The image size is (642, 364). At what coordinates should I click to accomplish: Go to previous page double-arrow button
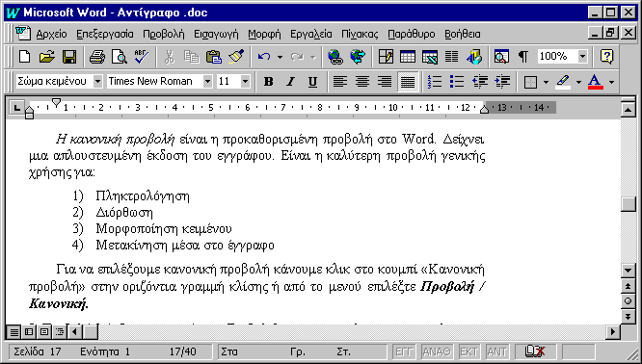click(x=629, y=286)
